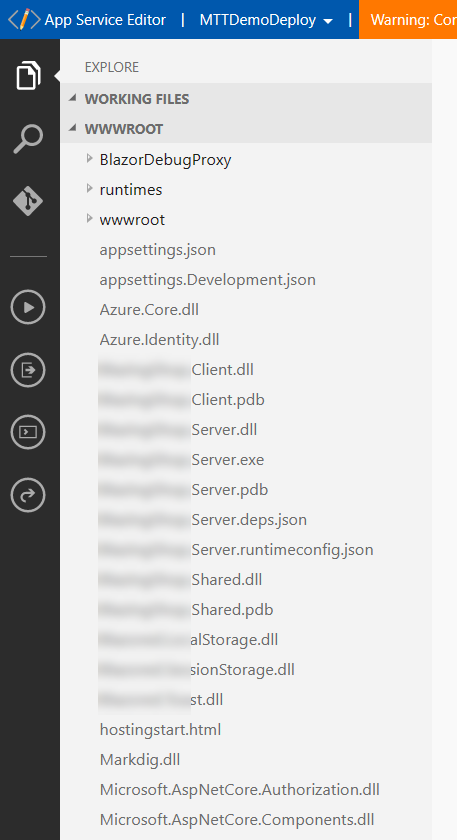This screenshot has height=840, width=457.
Task: Select Azure.Identity.dll in file list
Action: (x=159, y=340)
